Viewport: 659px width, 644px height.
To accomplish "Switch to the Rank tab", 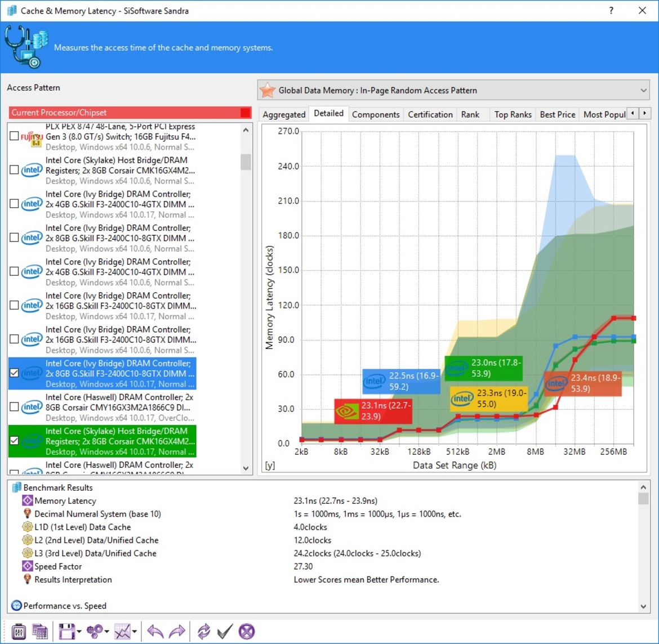I will (x=470, y=114).
